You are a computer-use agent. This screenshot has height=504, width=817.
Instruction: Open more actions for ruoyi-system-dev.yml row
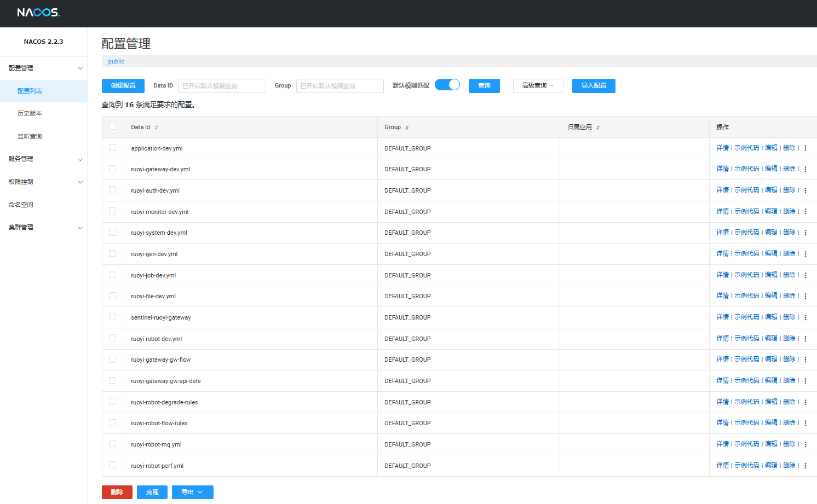pos(806,233)
